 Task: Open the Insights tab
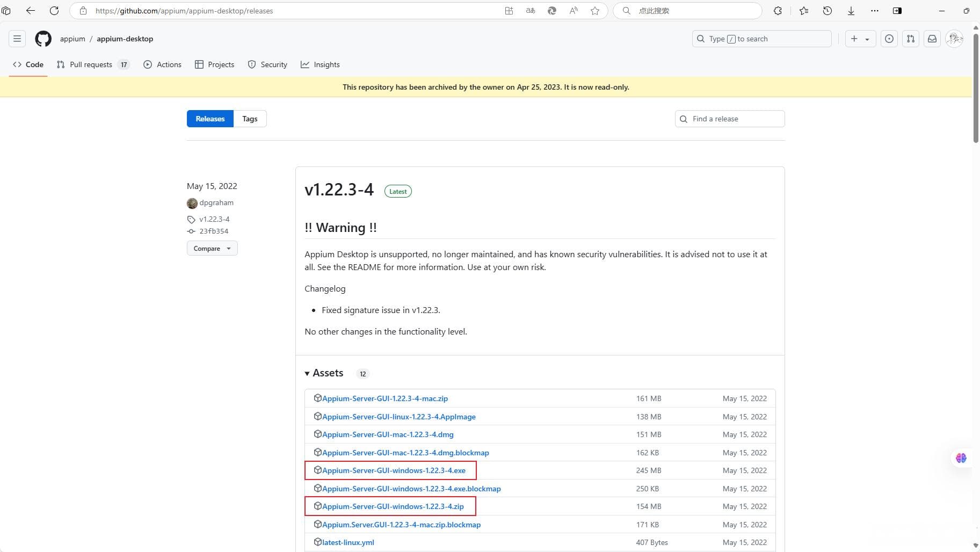pos(320,64)
